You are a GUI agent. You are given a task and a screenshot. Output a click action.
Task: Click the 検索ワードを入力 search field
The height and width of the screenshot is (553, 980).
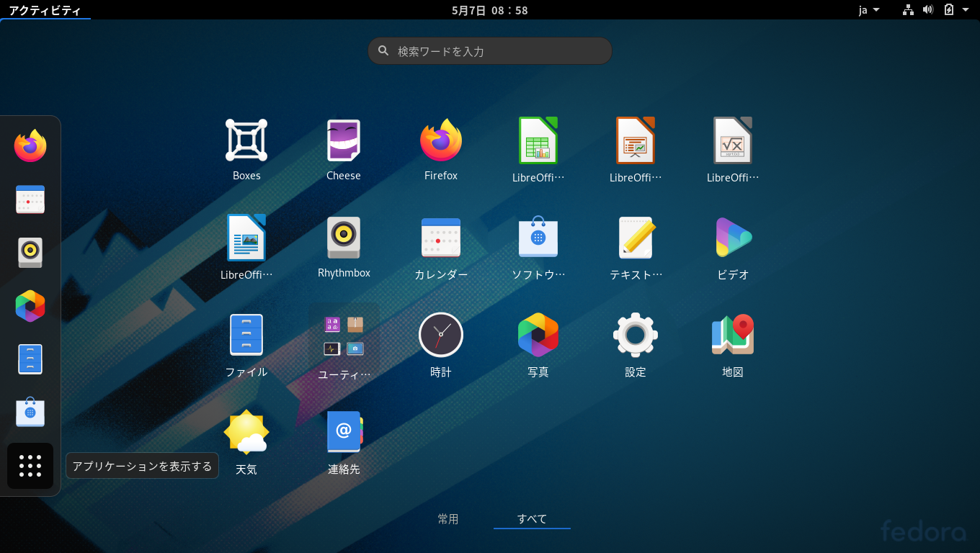[490, 51]
